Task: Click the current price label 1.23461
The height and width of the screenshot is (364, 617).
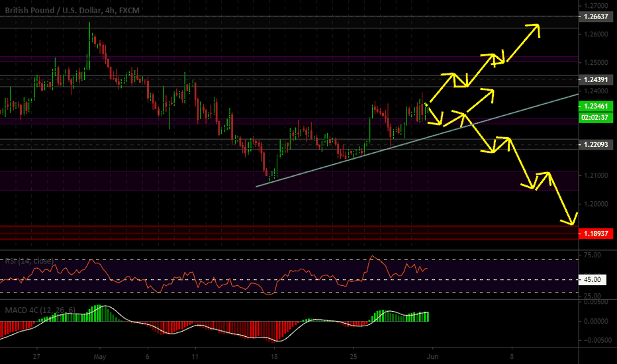Action: (596, 107)
